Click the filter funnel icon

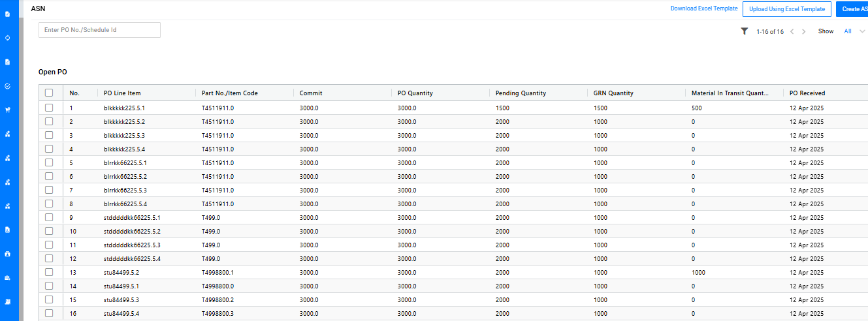pyautogui.click(x=744, y=31)
